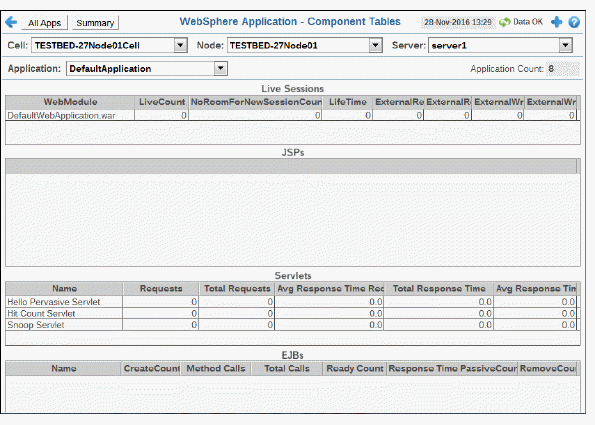595x425 pixels.
Task: Go to the Summary display
Action: [95, 23]
